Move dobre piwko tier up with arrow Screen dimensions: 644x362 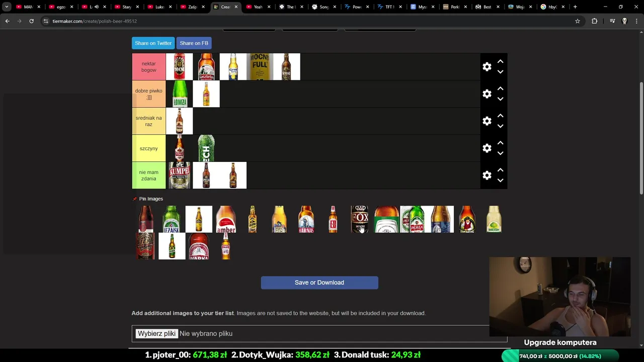[x=500, y=88]
